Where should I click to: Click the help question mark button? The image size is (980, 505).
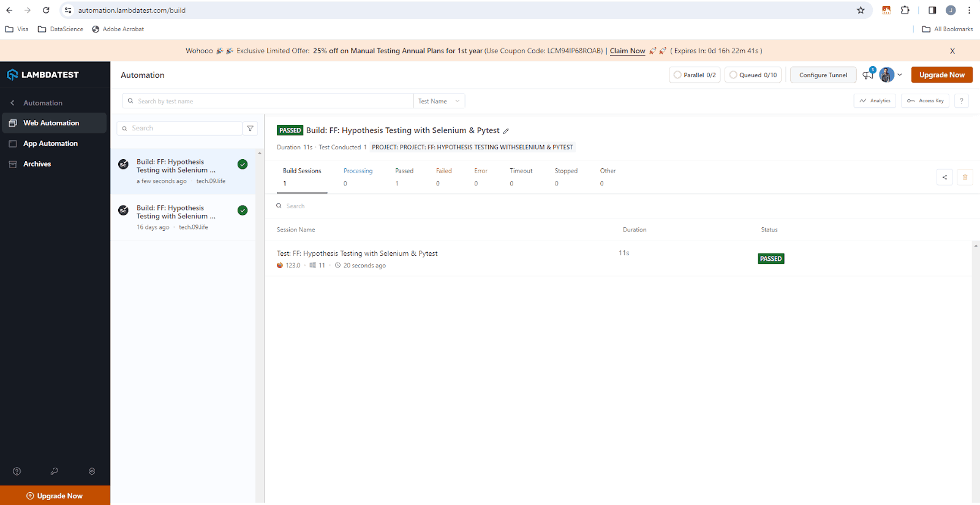click(x=961, y=101)
